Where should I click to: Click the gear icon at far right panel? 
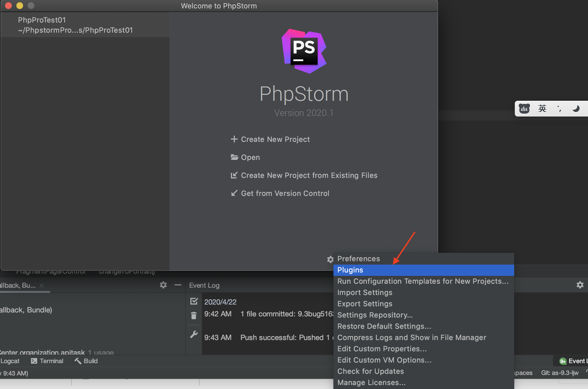point(580,285)
